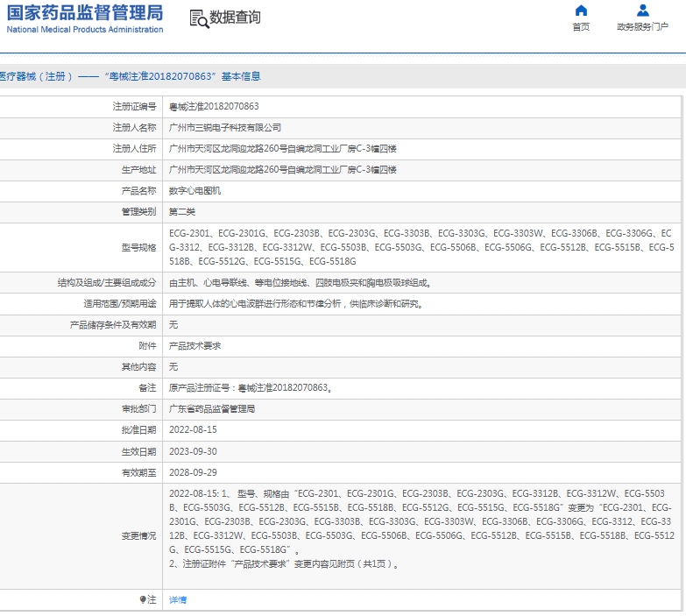Viewport: 686px width, 616px height.
Task: Click the 适用范围 intended use value
Action: pyautogui.click(x=296, y=304)
